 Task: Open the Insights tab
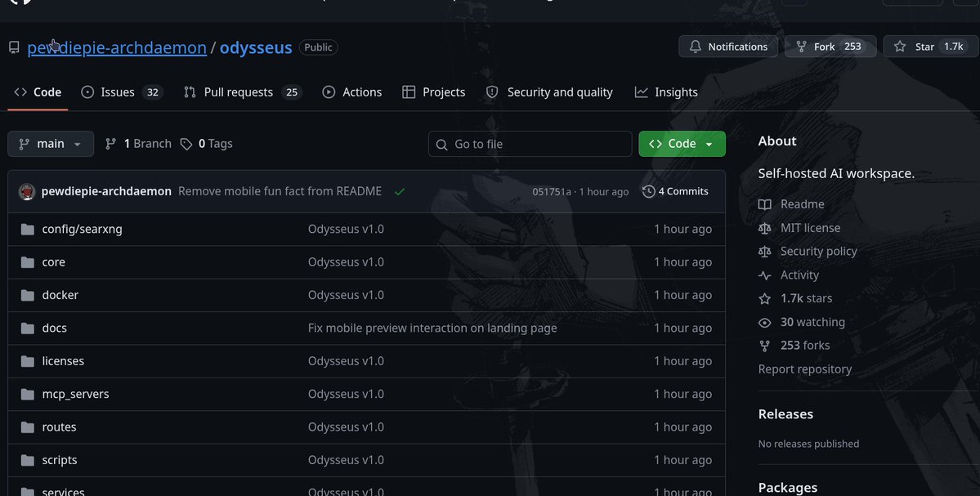pyautogui.click(x=666, y=92)
